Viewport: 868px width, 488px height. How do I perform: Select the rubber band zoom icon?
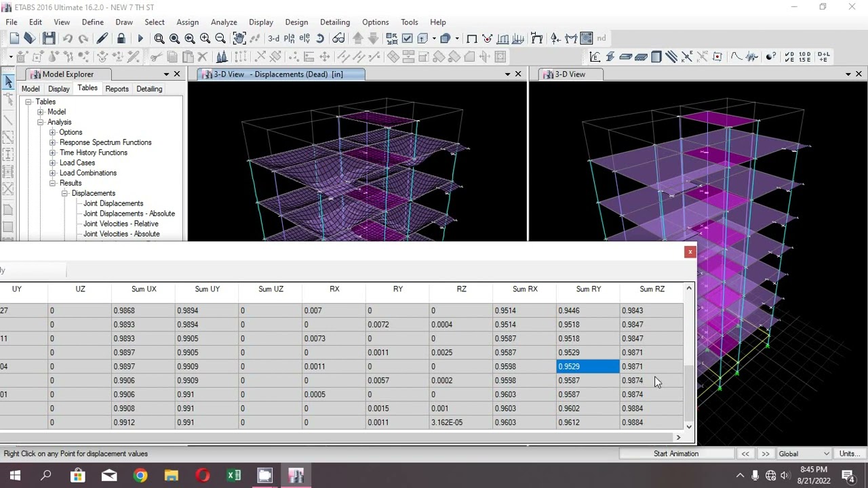pos(159,39)
